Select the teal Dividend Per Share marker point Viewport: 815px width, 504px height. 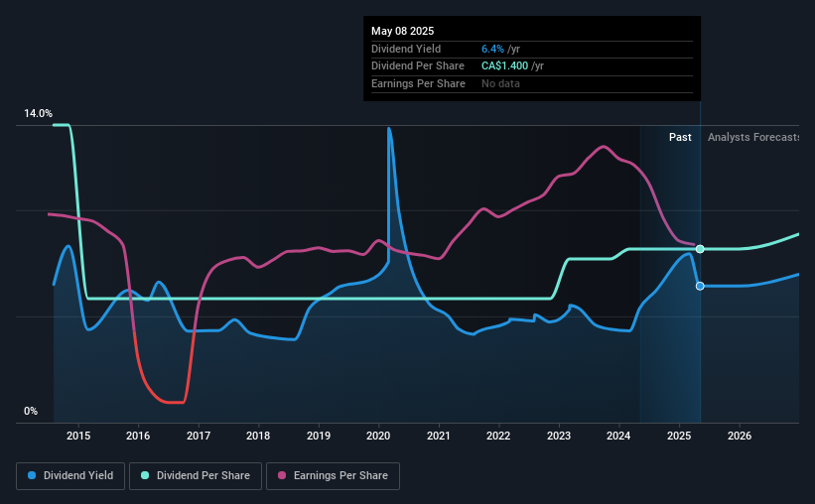(x=700, y=249)
